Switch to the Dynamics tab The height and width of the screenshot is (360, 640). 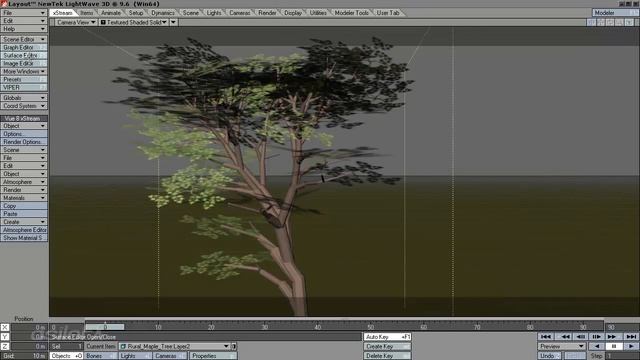tap(162, 13)
